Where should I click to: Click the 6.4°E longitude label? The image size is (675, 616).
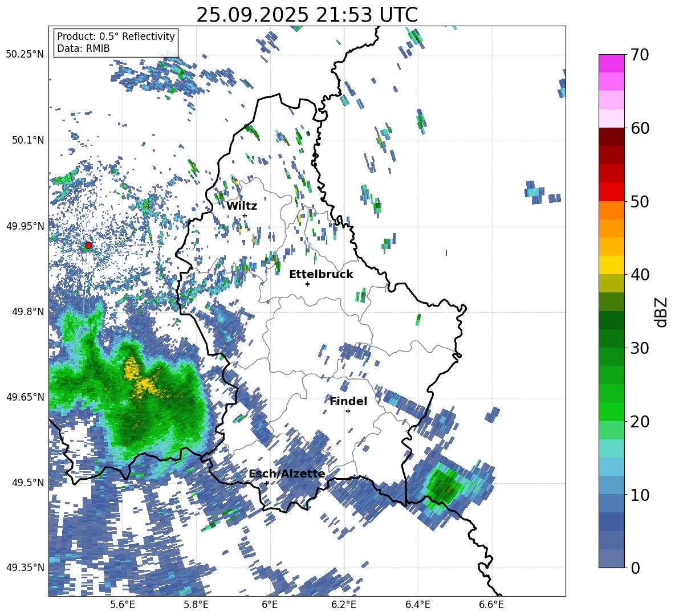click(417, 605)
